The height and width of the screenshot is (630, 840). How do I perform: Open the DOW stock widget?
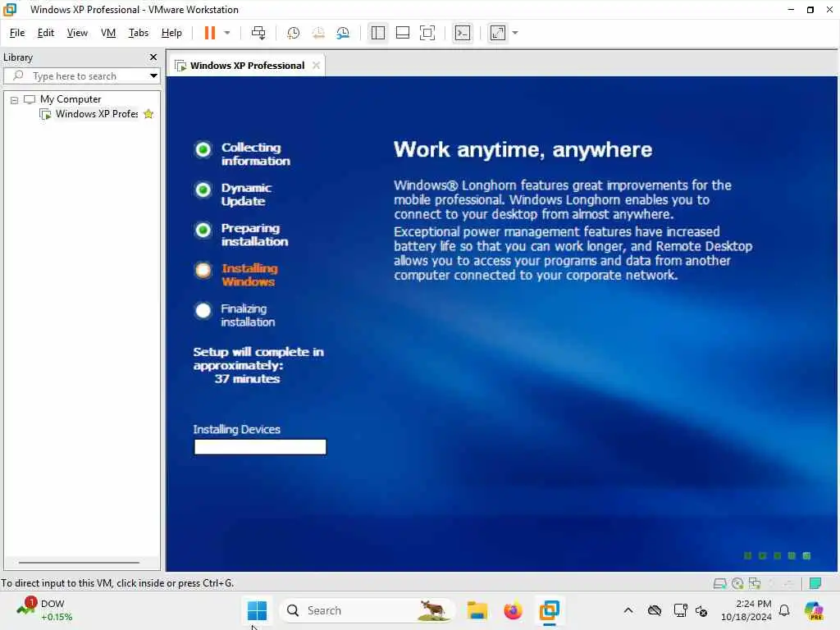click(45, 610)
